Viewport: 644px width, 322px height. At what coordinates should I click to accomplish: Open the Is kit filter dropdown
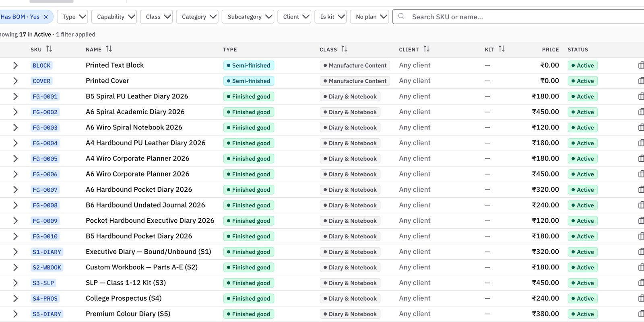pos(330,17)
